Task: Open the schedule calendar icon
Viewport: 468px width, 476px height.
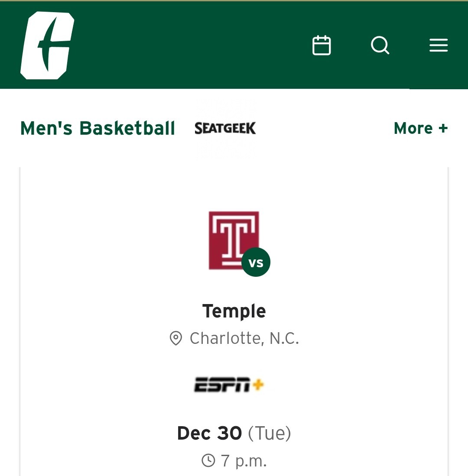Action: point(322,45)
